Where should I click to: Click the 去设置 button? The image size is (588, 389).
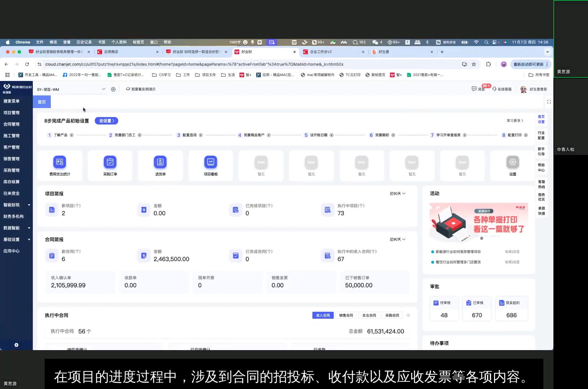[x=106, y=121]
